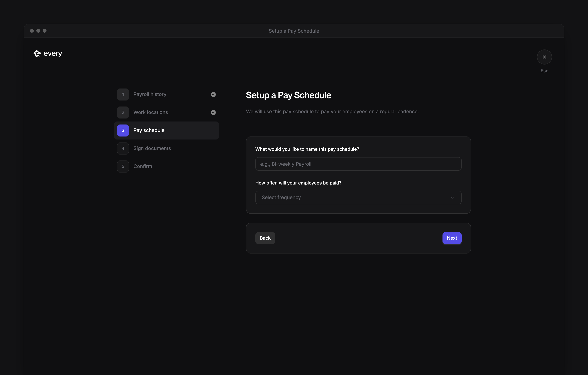Open the Sign documents step

166,148
